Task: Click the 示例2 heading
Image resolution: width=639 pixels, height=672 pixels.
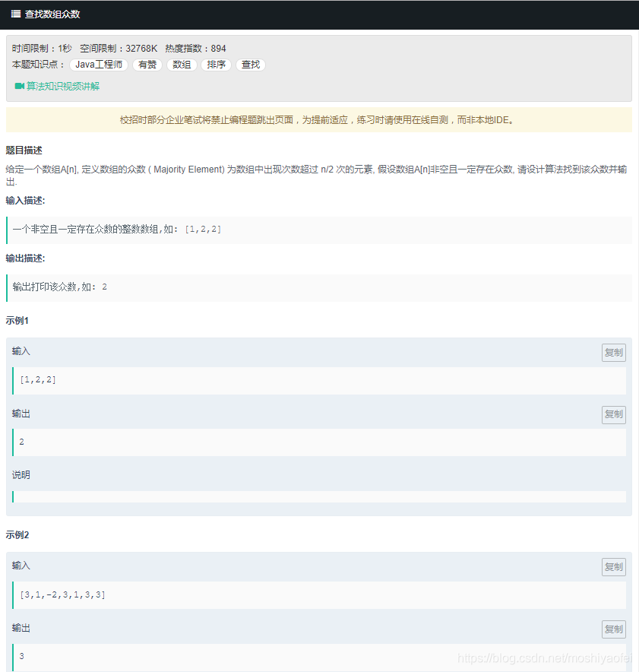Action: [x=17, y=535]
